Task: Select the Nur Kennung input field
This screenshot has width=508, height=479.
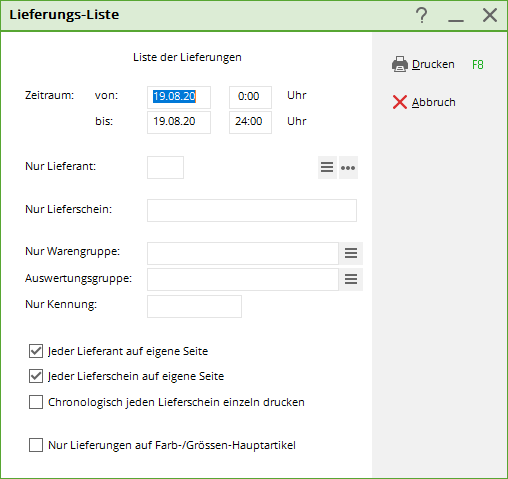Action: [194, 306]
